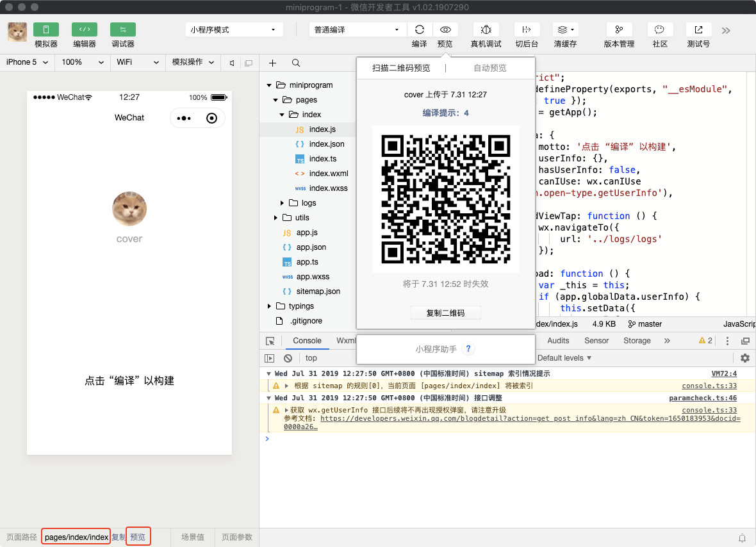Screen dimensions: 756x547
Task: Switch to 扫描二维码预览 tab
Action: pos(401,68)
